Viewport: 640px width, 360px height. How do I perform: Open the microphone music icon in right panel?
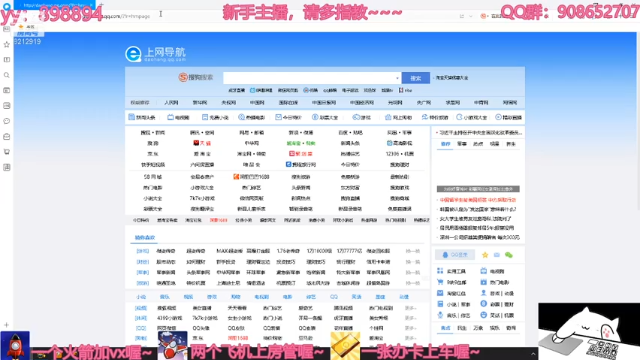[440, 315]
